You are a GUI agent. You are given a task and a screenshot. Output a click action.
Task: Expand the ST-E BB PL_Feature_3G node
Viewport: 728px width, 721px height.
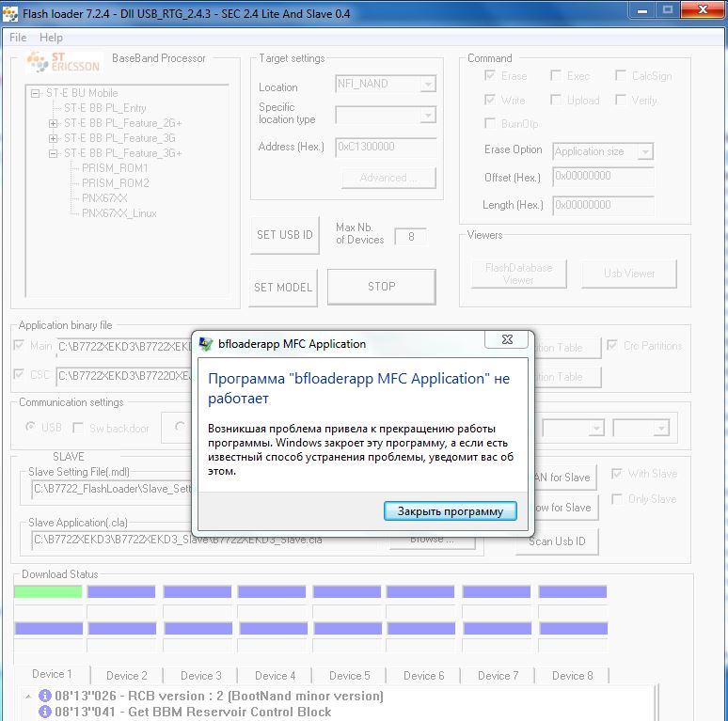53,138
